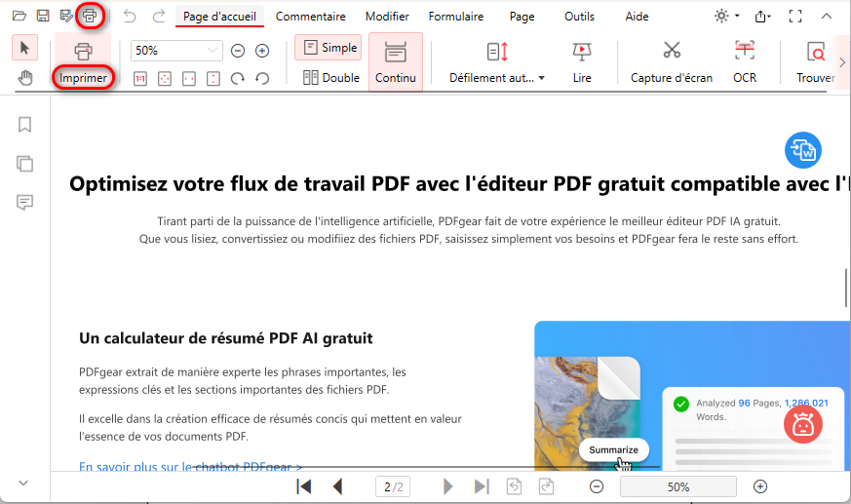Enter fullscreen mode
Image resolution: width=851 pixels, height=504 pixels.
pyautogui.click(x=795, y=17)
